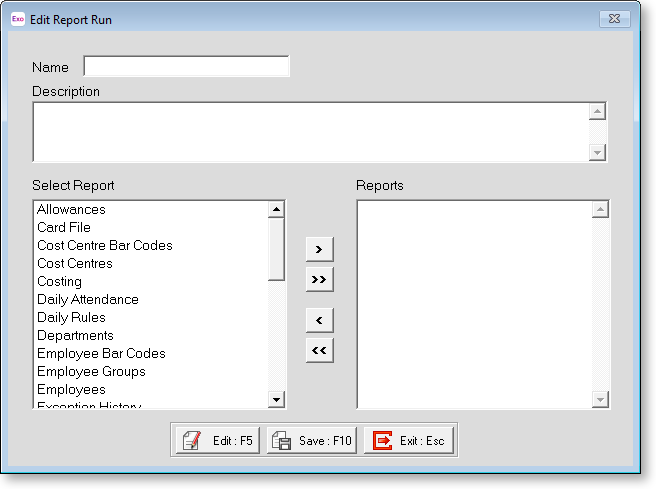
Task: Click inside the Name text field
Action: point(186,67)
